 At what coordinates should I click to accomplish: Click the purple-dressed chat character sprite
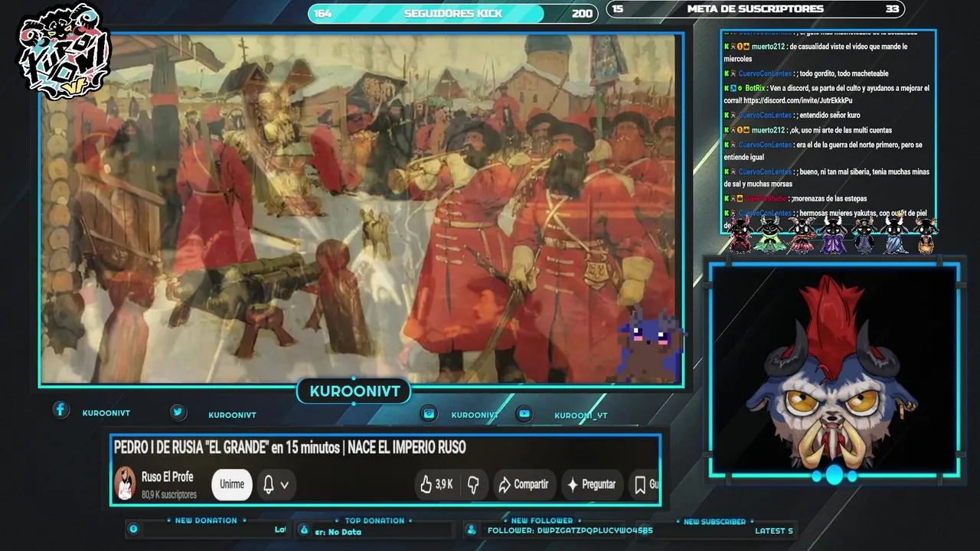click(x=833, y=235)
